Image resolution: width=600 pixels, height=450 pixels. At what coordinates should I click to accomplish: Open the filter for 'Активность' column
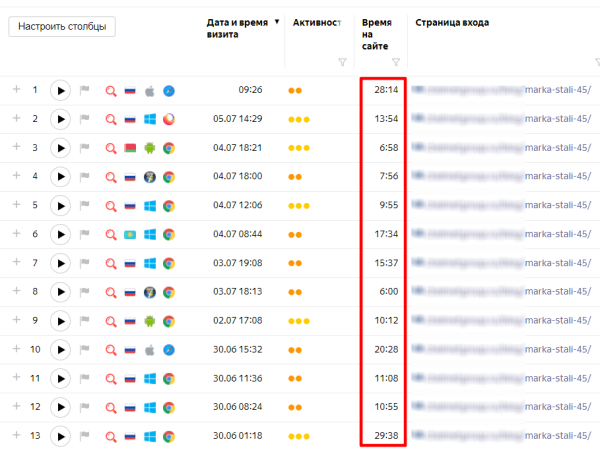tap(342, 62)
